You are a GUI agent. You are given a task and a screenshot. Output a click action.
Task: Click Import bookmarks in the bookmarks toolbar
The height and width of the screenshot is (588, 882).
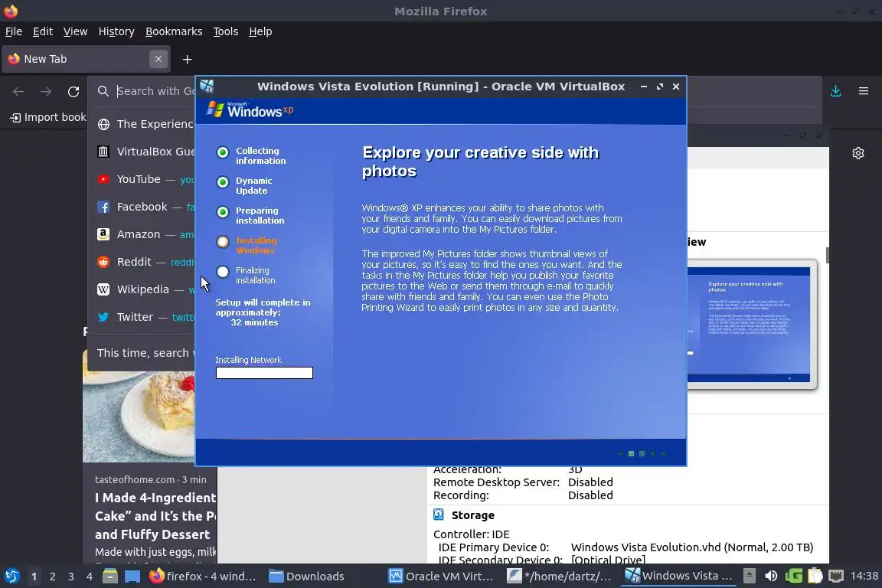click(48, 117)
